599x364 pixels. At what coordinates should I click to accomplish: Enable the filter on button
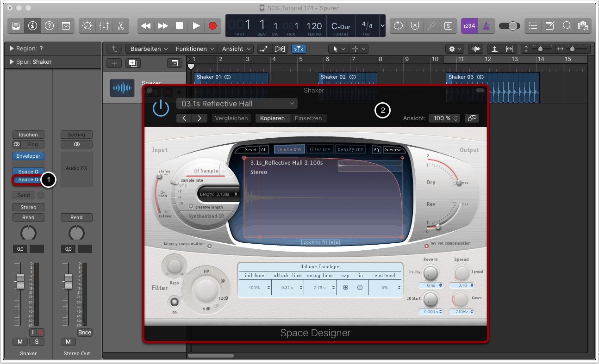click(x=175, y=302)
